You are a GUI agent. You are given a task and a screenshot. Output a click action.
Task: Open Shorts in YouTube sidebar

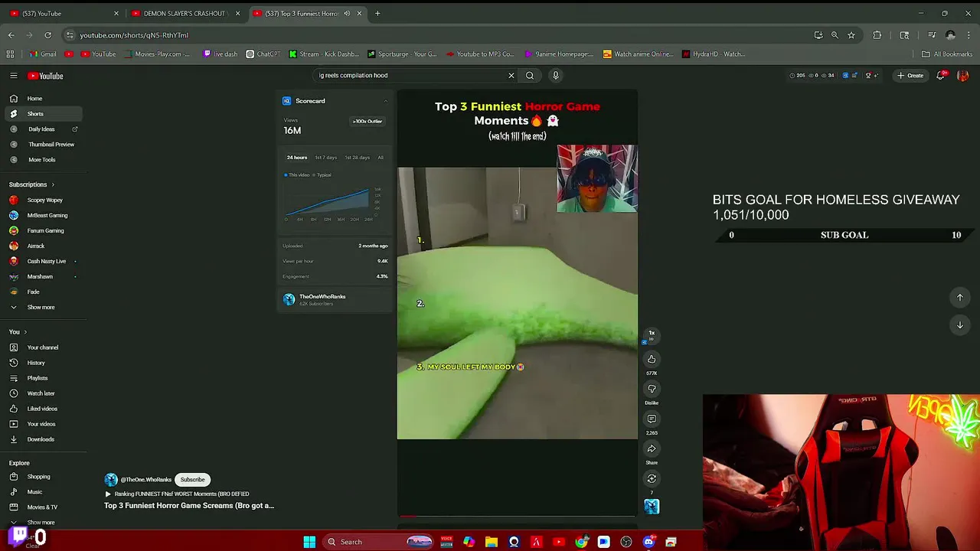pos(42,114)
